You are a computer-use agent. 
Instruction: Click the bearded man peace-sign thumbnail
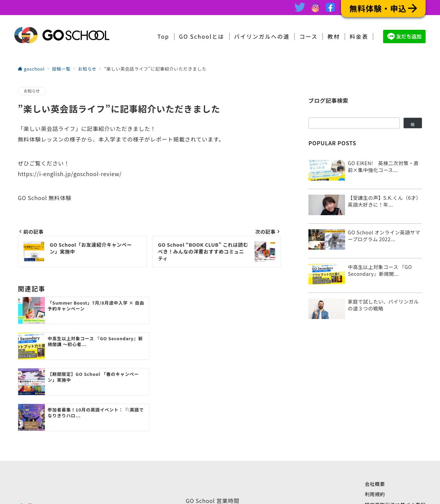(x=327, y=309)
